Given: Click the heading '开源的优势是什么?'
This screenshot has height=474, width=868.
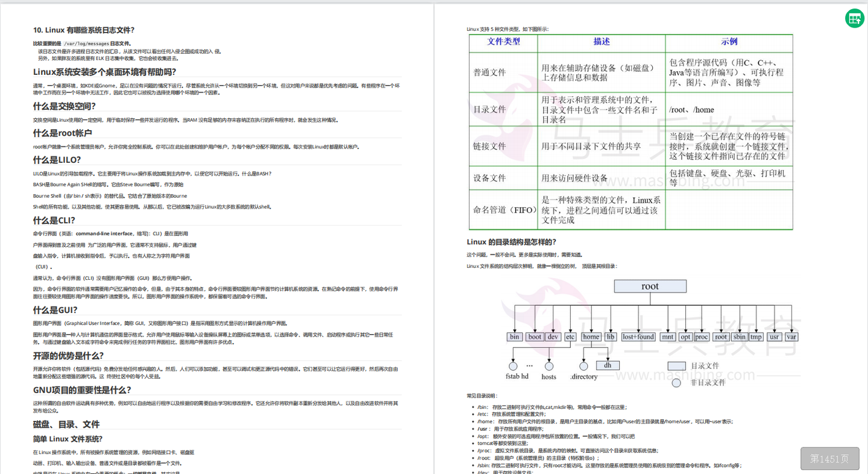Looking at the screenshot, I should [68, 355].
